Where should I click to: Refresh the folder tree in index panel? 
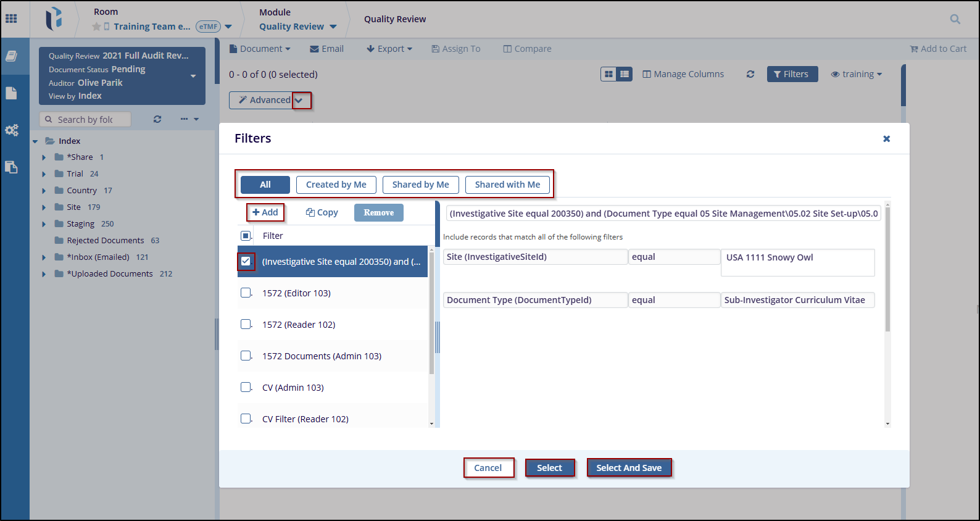pyautogui.click(x=157, y=119)
